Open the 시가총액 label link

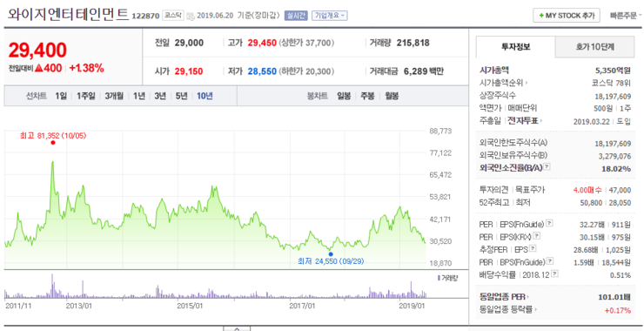point(494,71)
